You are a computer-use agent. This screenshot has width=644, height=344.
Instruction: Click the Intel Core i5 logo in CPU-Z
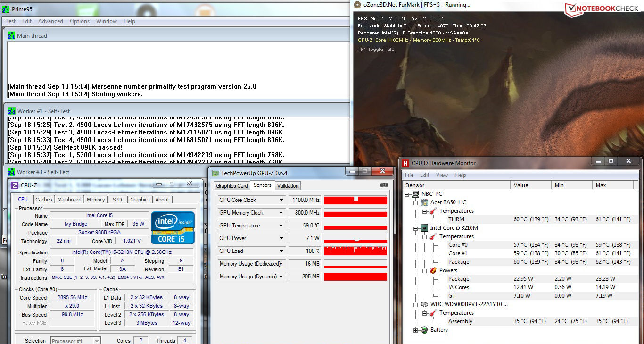click(x=173, y=228)
